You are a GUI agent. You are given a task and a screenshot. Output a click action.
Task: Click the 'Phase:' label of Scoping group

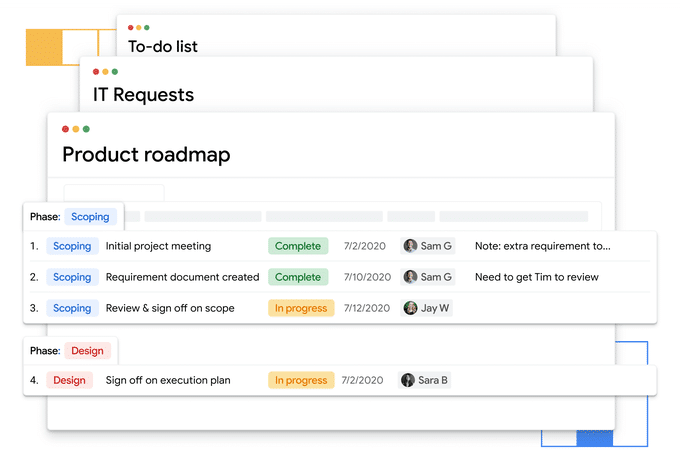click(45, 216)
